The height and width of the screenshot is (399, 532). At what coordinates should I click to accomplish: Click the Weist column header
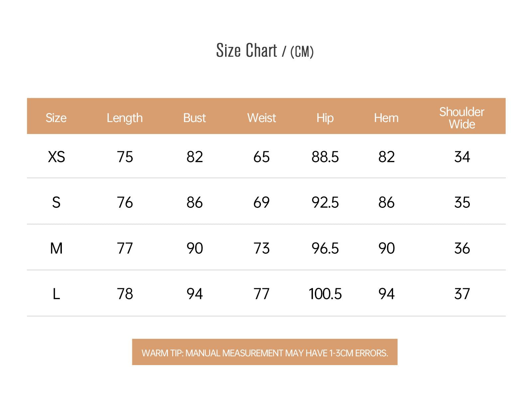[x=262, y=118]
